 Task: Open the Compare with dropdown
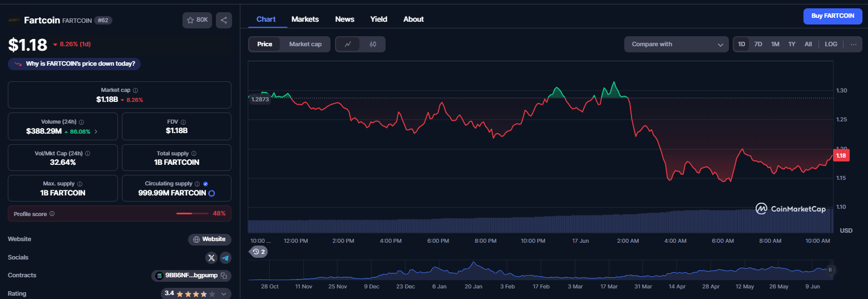point(677,44)
